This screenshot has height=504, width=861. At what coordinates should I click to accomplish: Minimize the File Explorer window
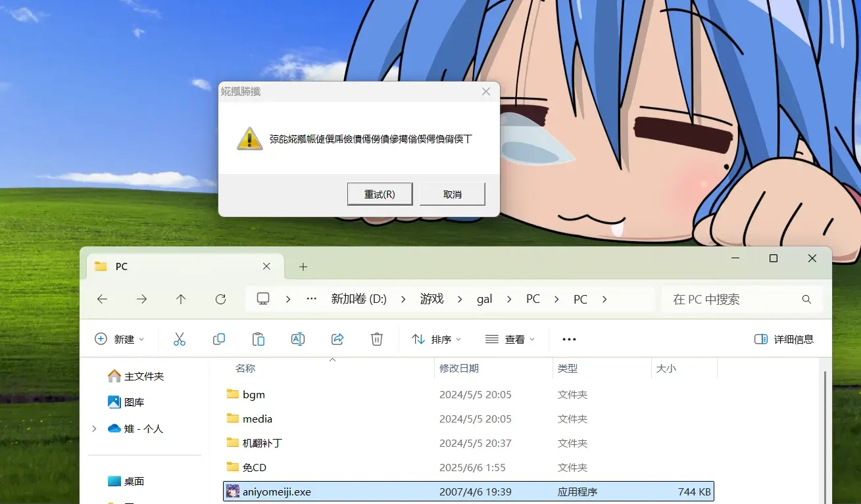(735, 259)
